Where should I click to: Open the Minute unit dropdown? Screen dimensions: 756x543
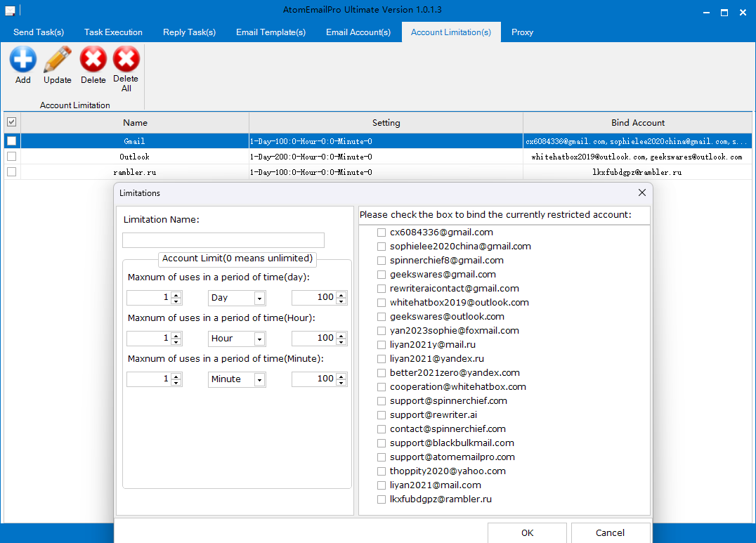click(259, 379)
